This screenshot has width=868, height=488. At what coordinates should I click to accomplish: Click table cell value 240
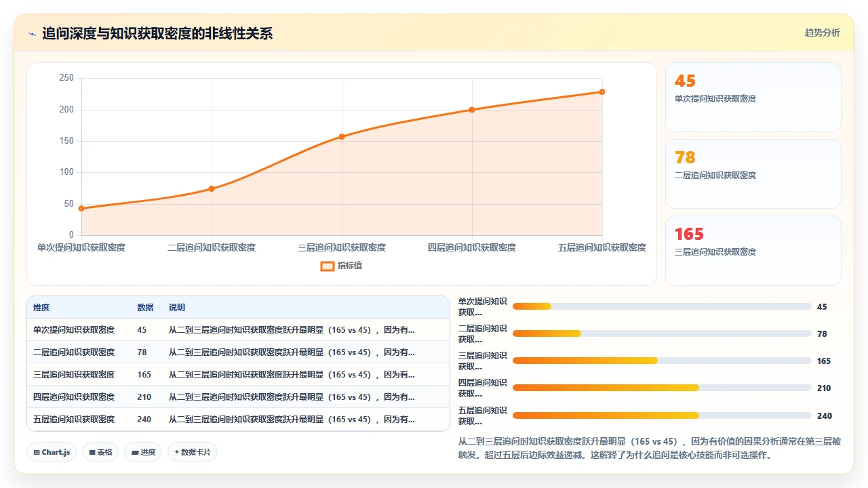(144, 420)
